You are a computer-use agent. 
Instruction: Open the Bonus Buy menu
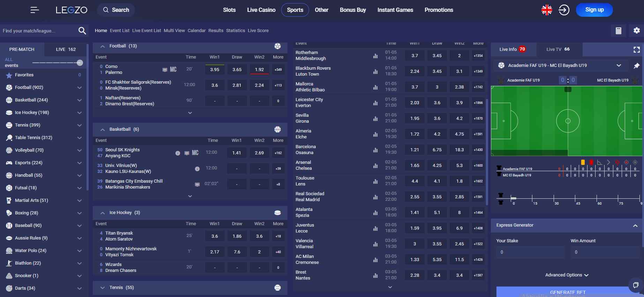(353, 10)
